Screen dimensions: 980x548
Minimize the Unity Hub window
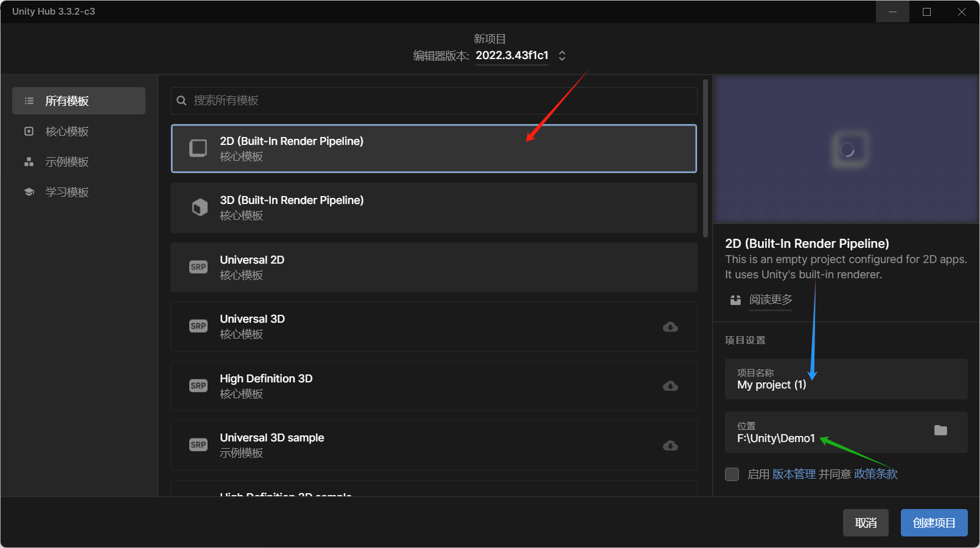(892, 12)
